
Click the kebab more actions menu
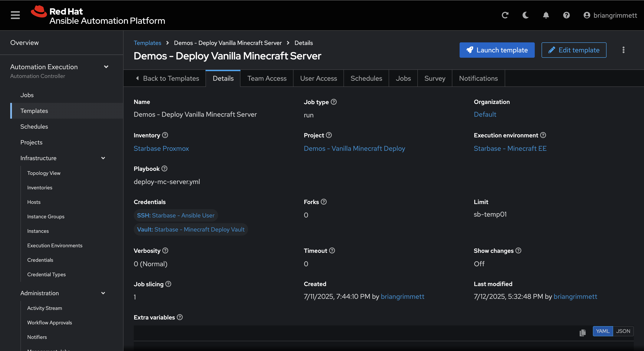(x=623, y=50)
